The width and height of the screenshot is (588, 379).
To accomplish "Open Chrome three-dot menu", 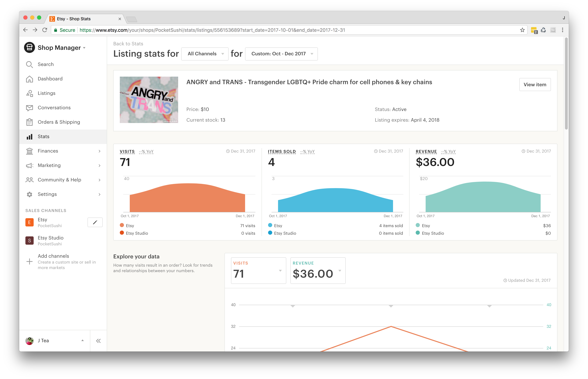I will pos(562,30).
